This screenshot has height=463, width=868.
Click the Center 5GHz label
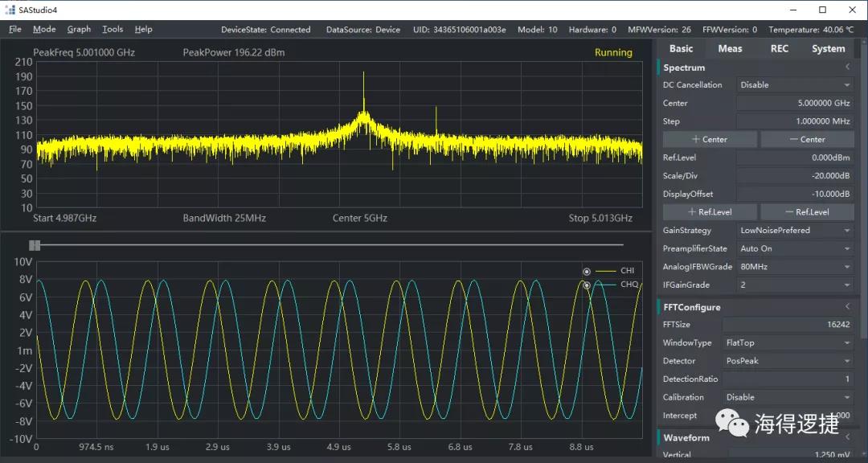click(x=360, y=218)
